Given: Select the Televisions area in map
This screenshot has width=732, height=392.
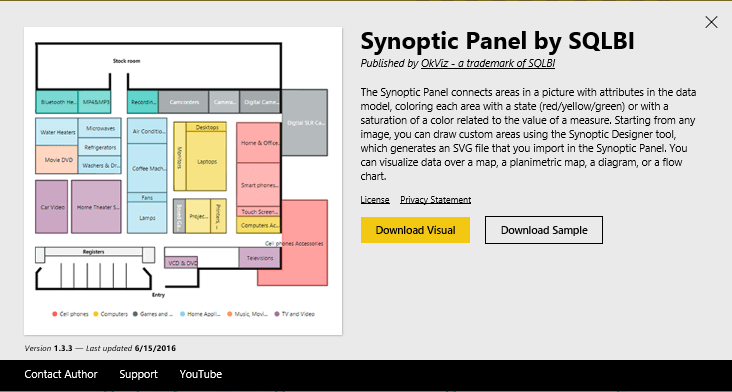Looking at the screenshot, I should 260,258.
